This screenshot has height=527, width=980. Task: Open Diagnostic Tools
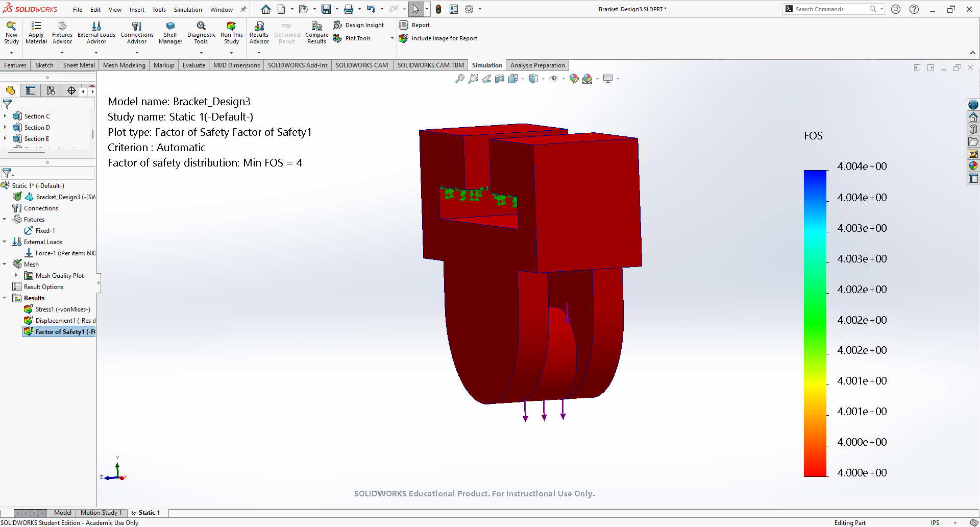(201, 33)
